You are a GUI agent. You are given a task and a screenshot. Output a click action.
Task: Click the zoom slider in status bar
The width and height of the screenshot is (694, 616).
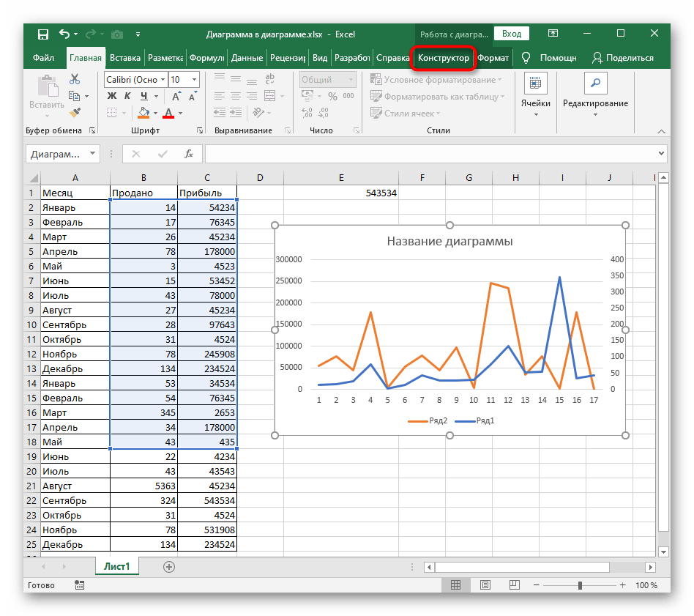tap(580, 585)
